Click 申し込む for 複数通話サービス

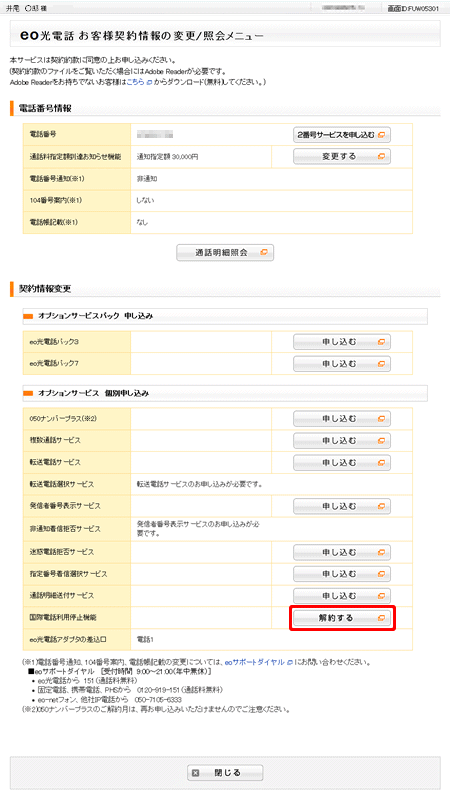point(342,441)
